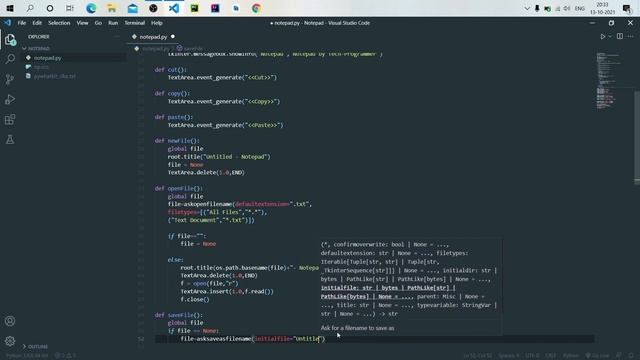Open Windows taskbar search
This screenshot has height=360, width=640.
(30, 8)
